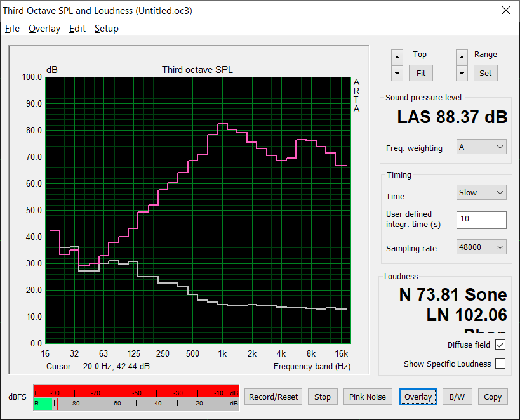The height and width of the screenshot is (420, 520).
Task: Click the Top down arrow stepper
Action: tap(397, 73)
